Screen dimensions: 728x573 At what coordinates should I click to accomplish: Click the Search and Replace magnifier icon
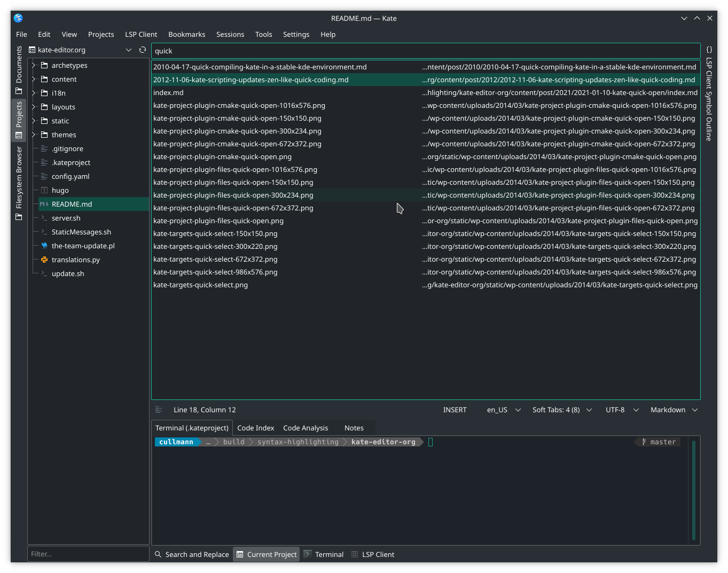158,554
